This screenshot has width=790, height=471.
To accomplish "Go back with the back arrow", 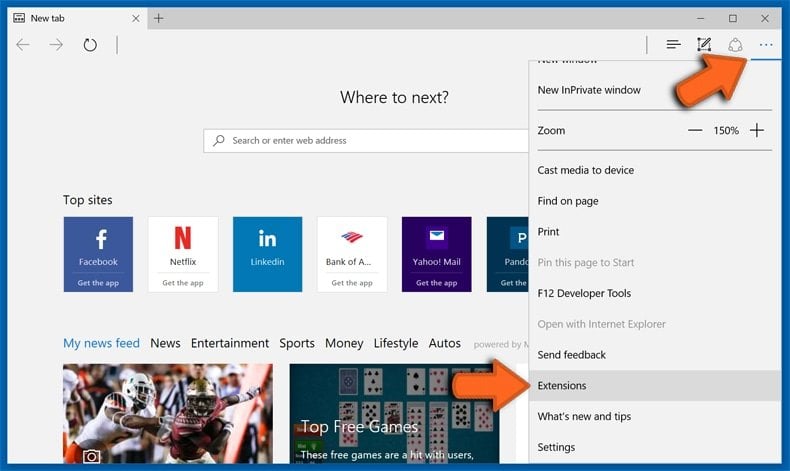I will click(23, 45).
